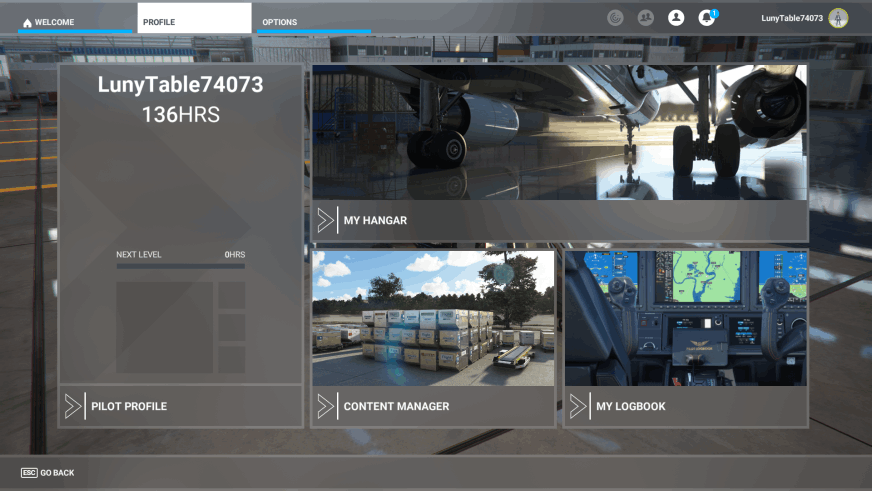The height and width of the screenshot is (491, 872).
Task: Click the pilot avatar picture
Action: click(x=838, y=18)
